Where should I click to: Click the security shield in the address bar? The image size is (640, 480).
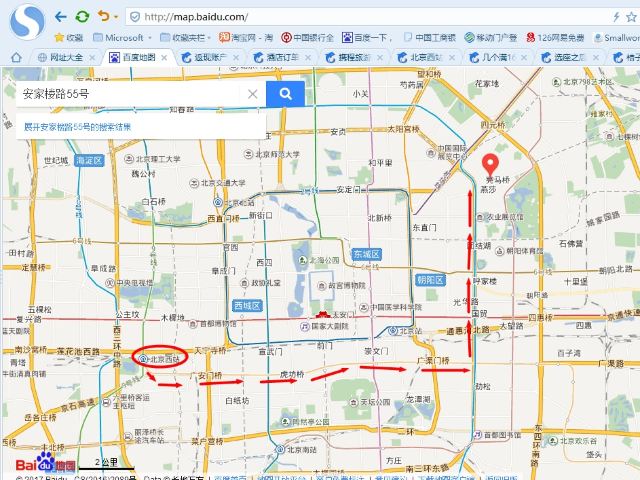click(x=135, y=17)
